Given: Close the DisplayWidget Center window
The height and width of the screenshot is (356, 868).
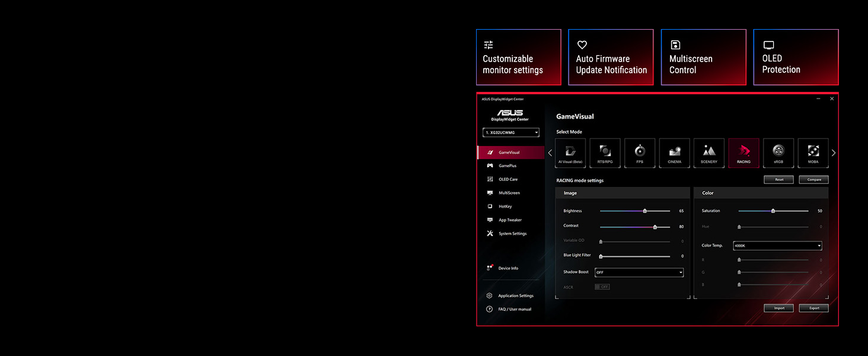Looking at the screenshot, I should 832,98.
